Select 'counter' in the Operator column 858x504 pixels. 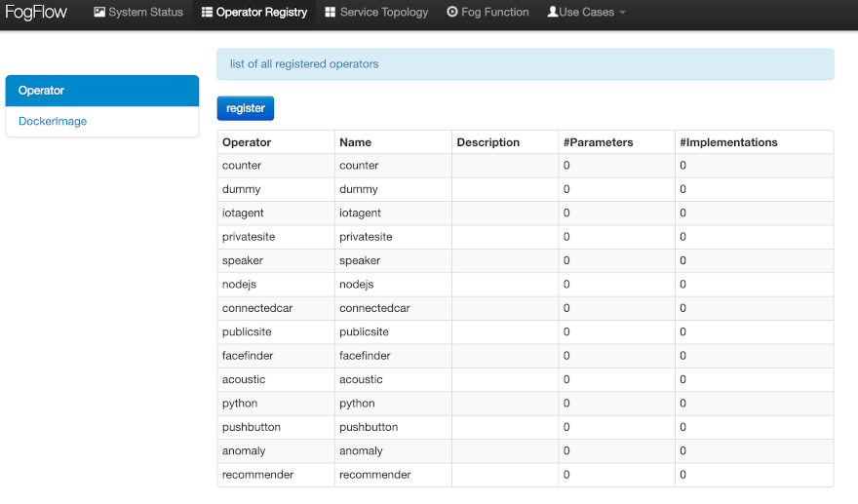click(242, 166)
